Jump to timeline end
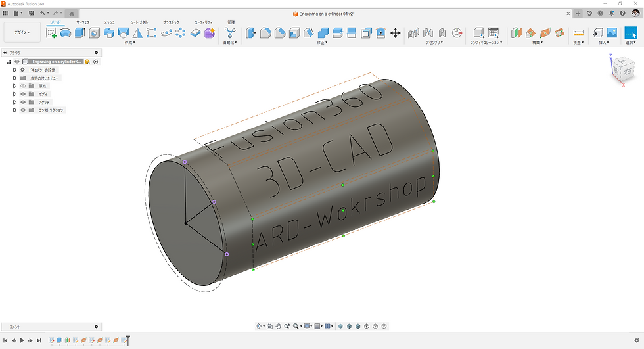Screen dimensions: 644x349 pyautogui.click(x=39, y=340)
